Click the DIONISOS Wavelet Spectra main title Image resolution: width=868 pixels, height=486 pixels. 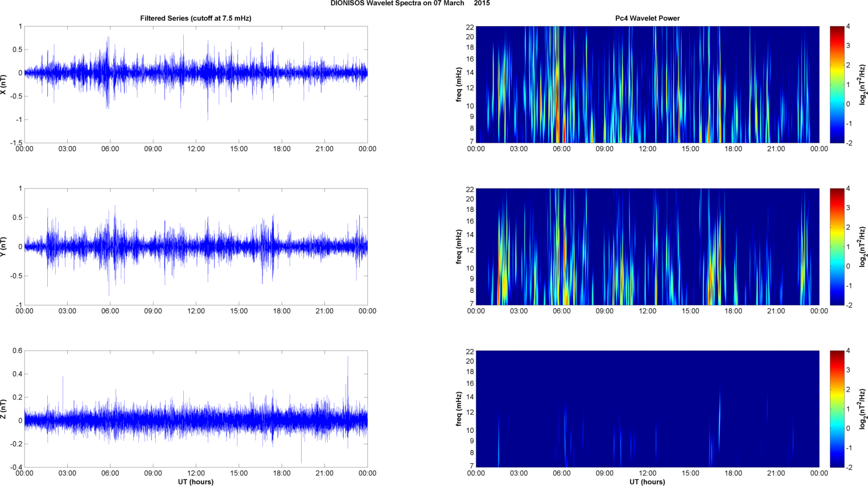pos(410,3)
